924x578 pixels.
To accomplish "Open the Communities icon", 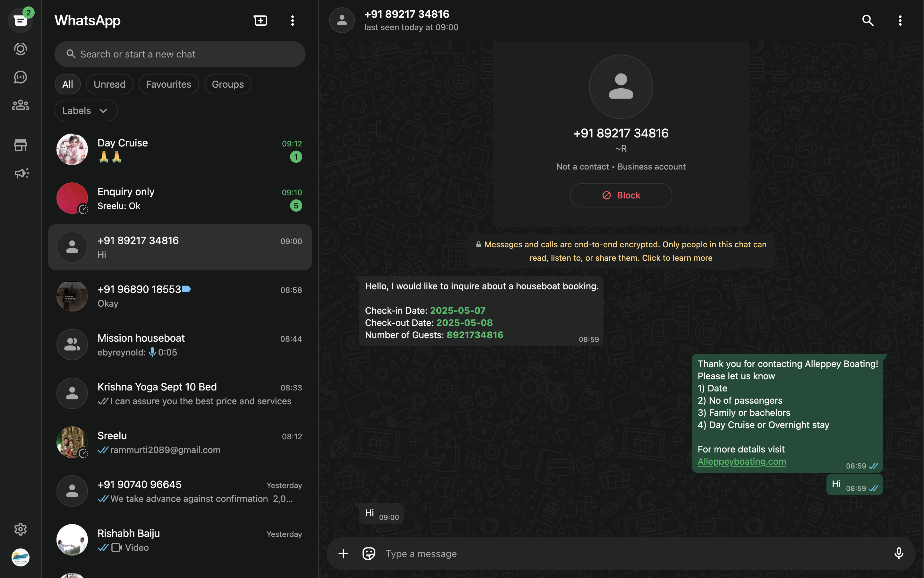I will [x=21, y=105].
